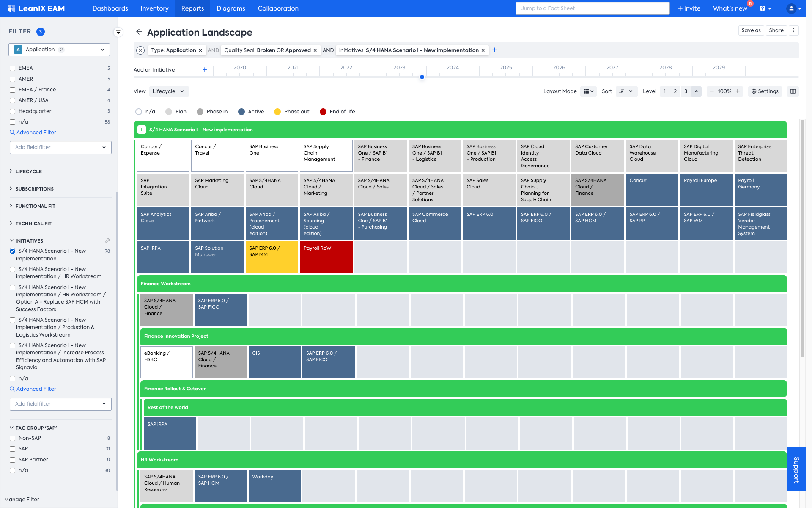812x508 pixels.
Task: Toggle the EMEA region checkbox
Action: [x=12, y=68]
